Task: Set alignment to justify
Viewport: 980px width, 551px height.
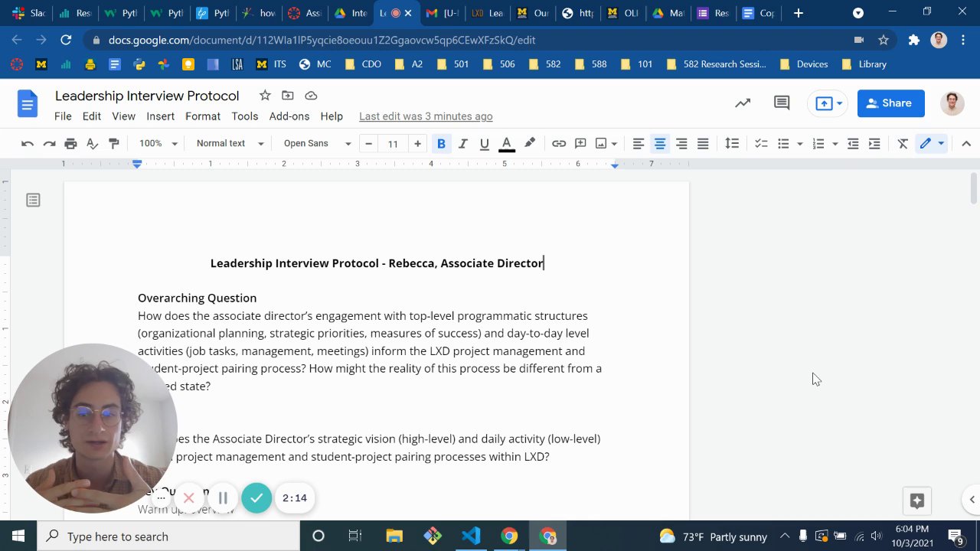Action: (703, 143)
